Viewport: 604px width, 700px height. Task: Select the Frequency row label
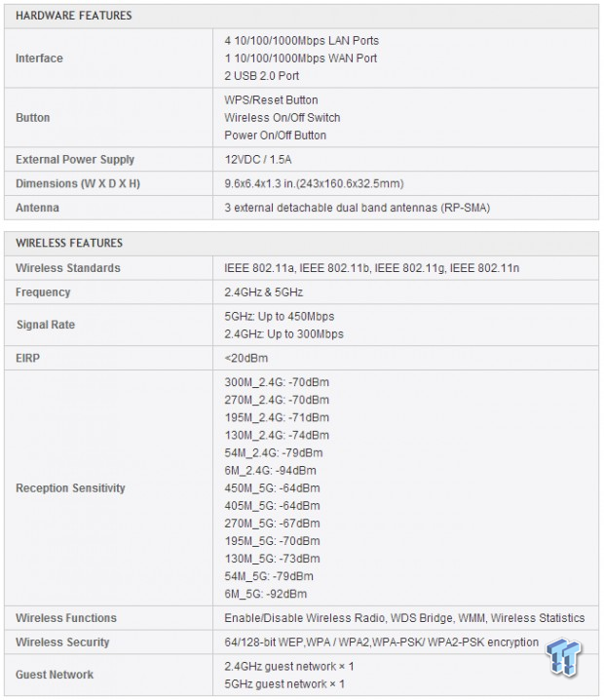point(43,292)
